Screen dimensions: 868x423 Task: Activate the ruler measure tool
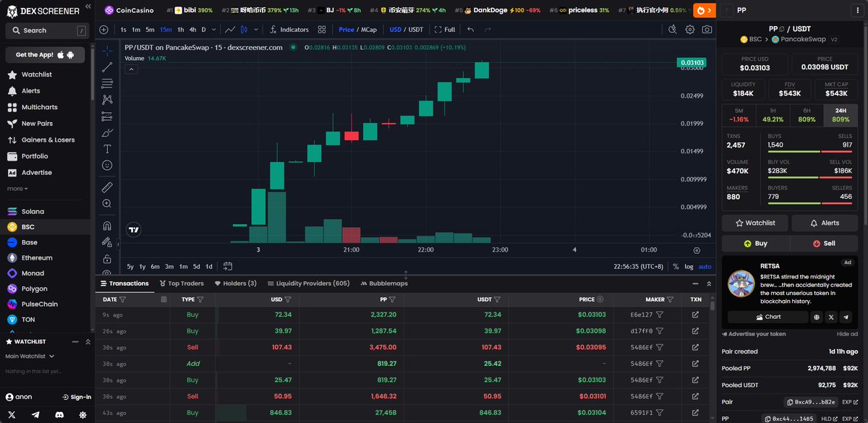point(107,187)
